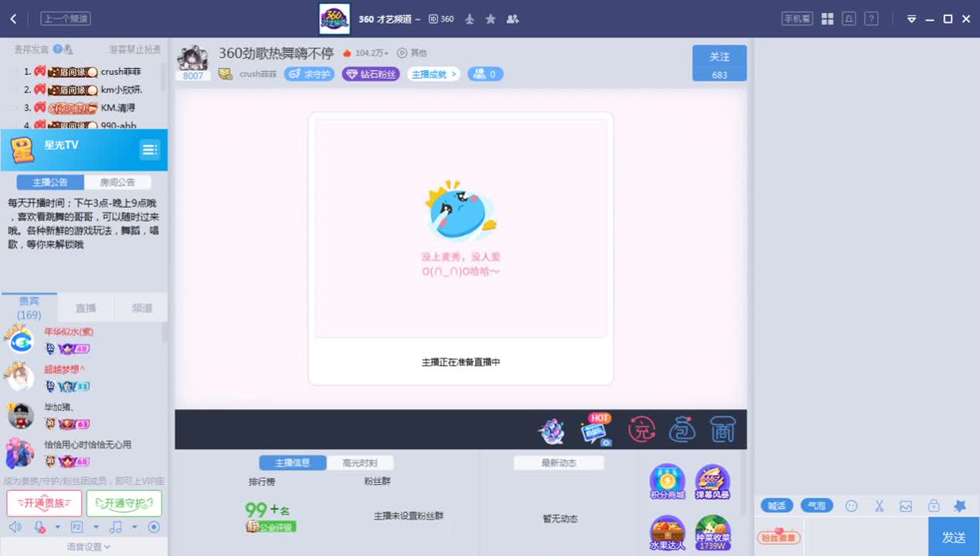Open the recharge (充) icon

(642, 430)
